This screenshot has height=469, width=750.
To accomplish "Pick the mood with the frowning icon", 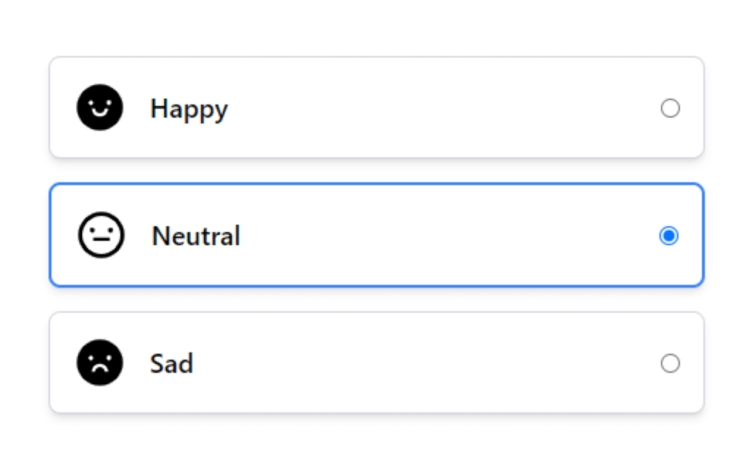I will (x=376, y=362).
